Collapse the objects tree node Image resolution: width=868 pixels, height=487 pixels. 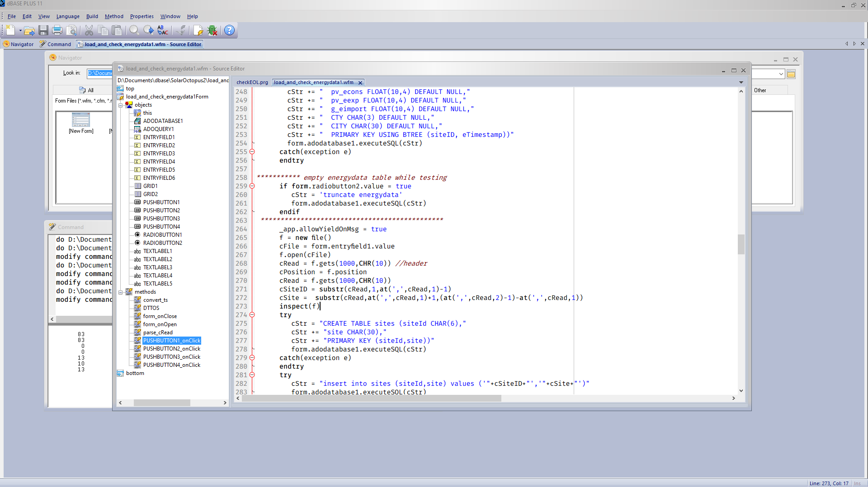(121, 105)
